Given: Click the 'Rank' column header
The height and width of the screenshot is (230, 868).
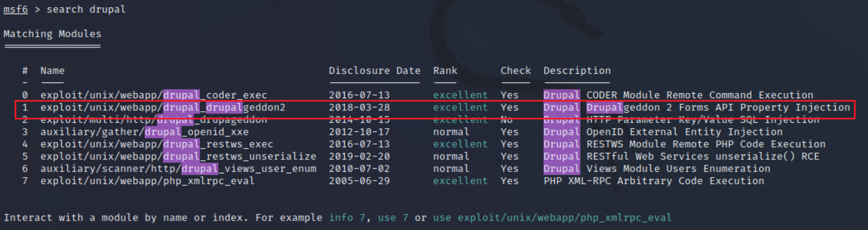Looking at the screenshot, I should (x=445, y=70).
